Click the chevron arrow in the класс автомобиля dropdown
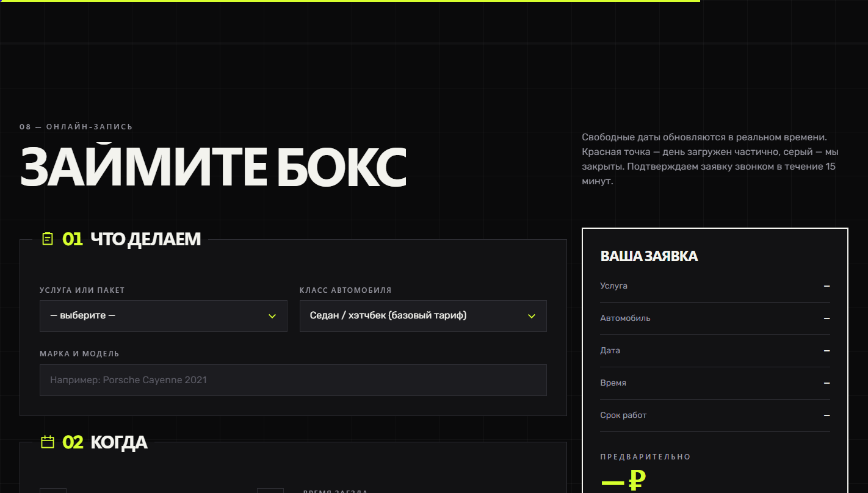Screen dimensions: 868x493 pos(532,316)
